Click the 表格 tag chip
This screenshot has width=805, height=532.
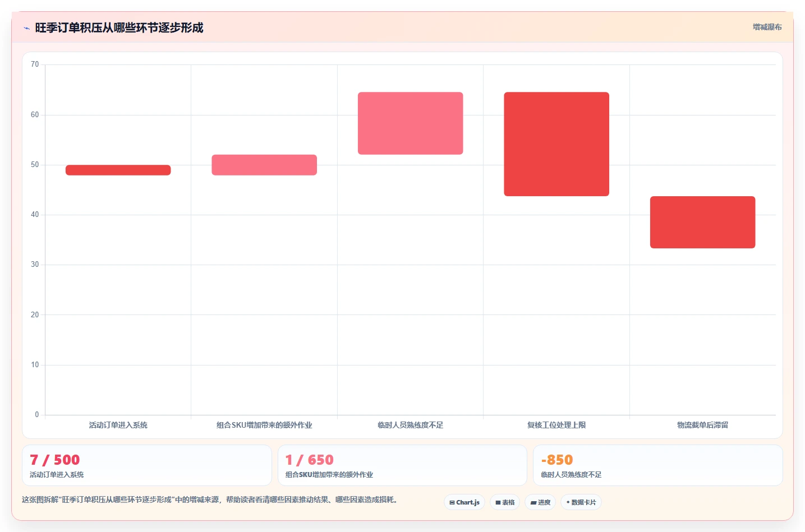[505, 502]
